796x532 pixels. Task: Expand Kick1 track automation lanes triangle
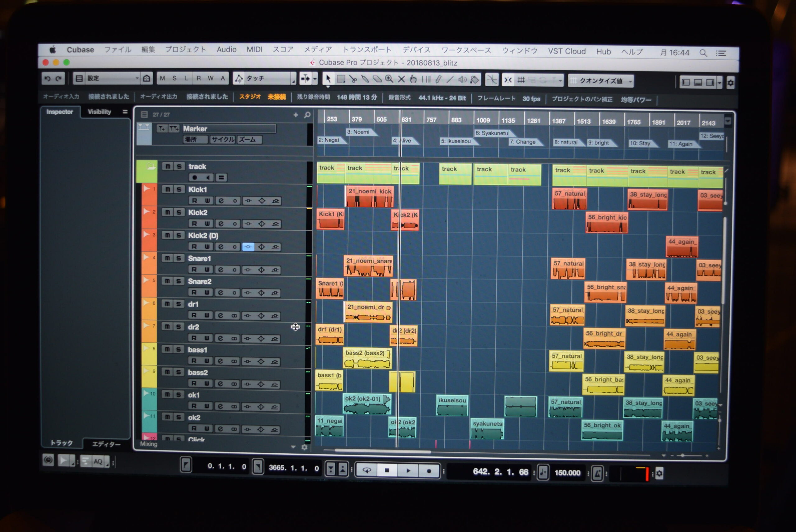[147, 189]
